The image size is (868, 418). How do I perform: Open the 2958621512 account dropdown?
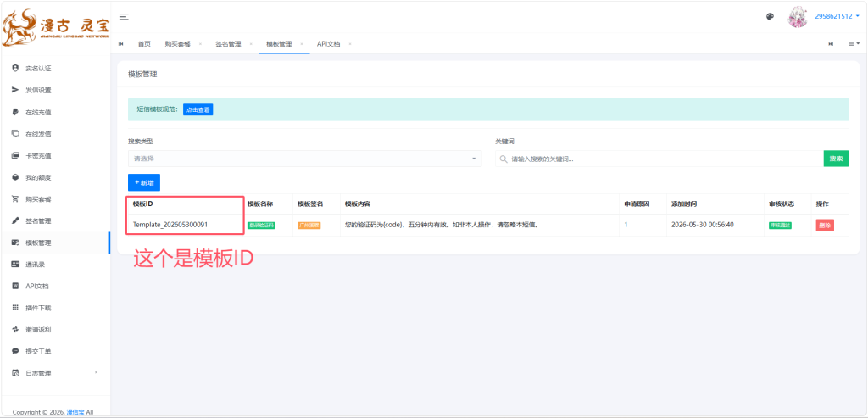(x=837, y=16)
